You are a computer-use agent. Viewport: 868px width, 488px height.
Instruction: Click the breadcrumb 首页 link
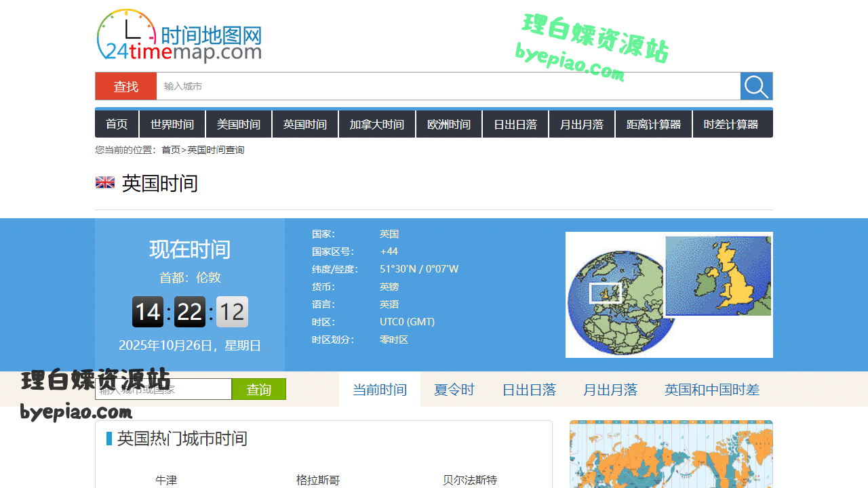pyautogui.click(x=170, y=149)
